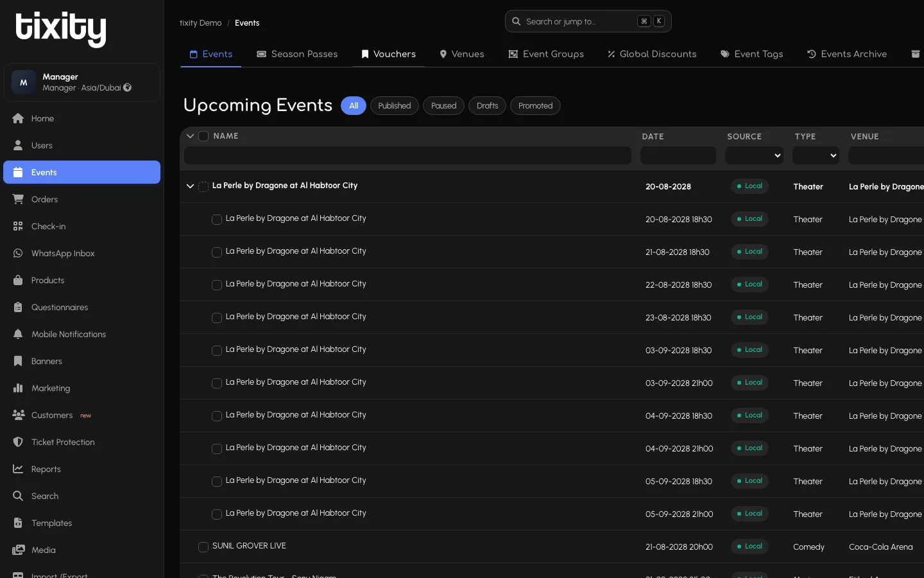924x578 pixels.
Task: Open the SOURCE filter dropdown
Action: (754, 155)
